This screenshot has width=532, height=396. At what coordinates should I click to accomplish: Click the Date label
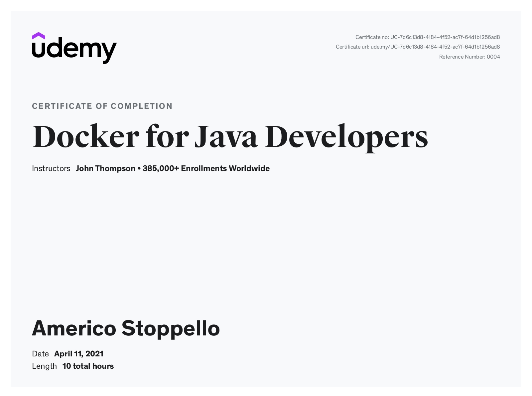click(x=40, y=354)
